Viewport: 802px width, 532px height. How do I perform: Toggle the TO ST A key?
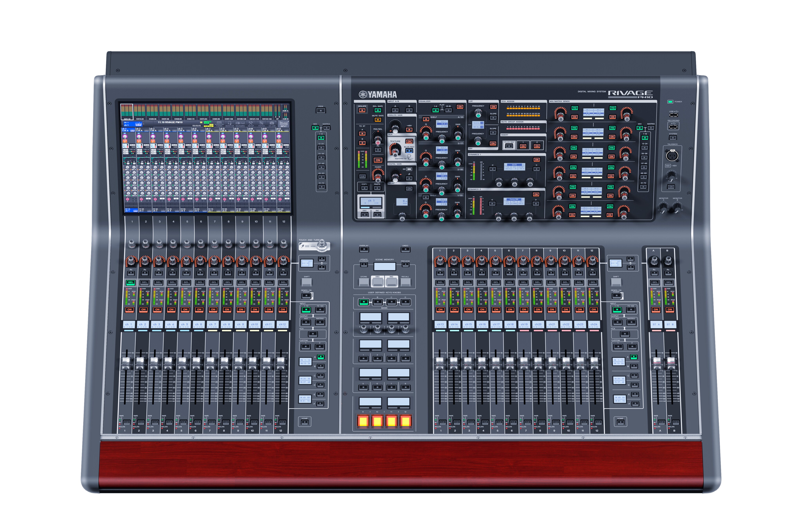(363, 134)
